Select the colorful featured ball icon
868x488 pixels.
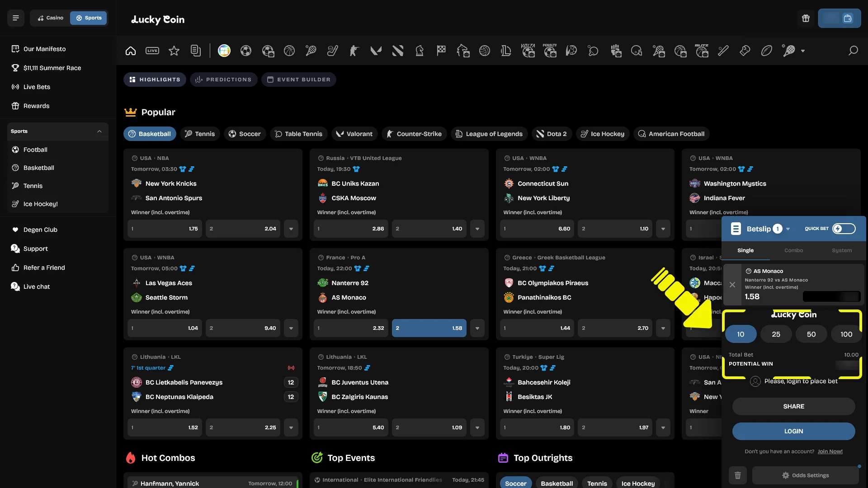[224, 51]
